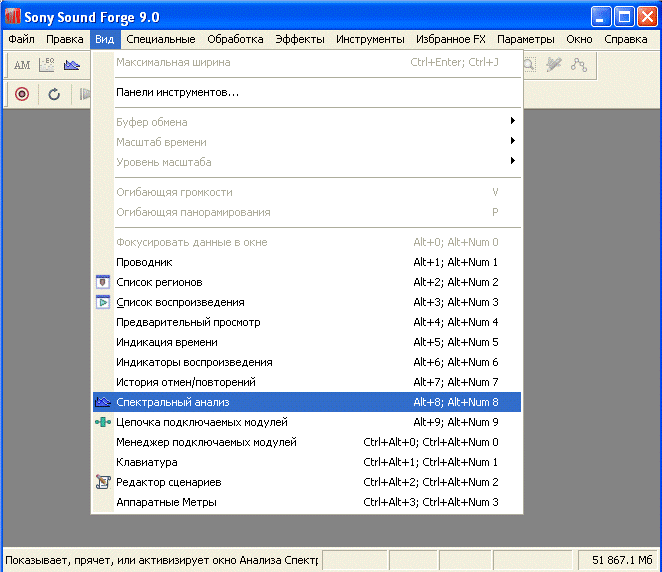The height and width of the screenshot is (572, 662).
Task: Click the red Record button
Action: click(x=22, y=94)
